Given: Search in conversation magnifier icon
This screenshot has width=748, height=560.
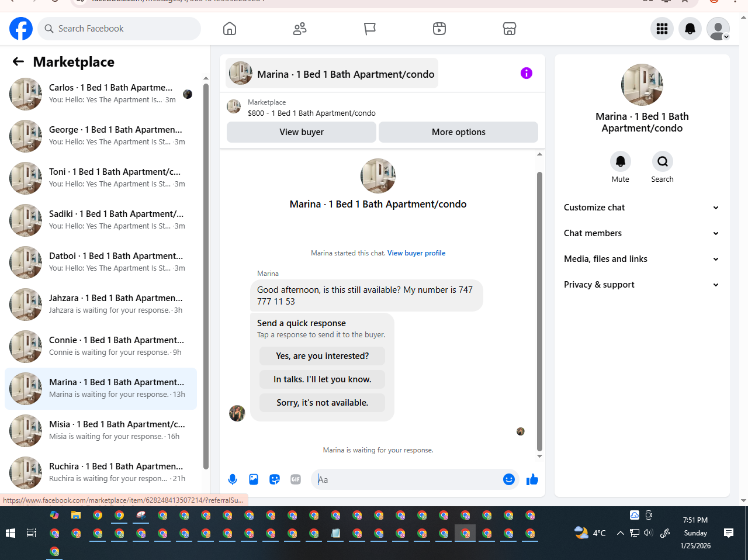Looking at the screenshot, I should tap(663, 161).
